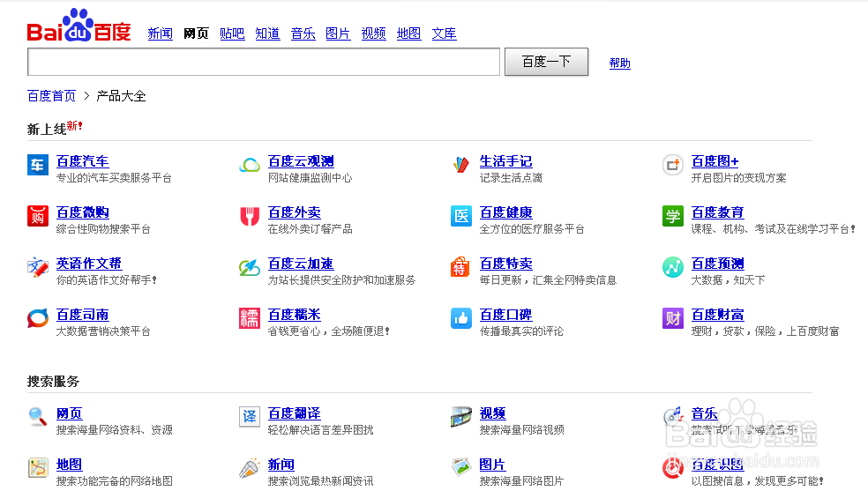
Task: Open the 百度翻译 title link
Action: pyautogui.click(x=294, y=413)
